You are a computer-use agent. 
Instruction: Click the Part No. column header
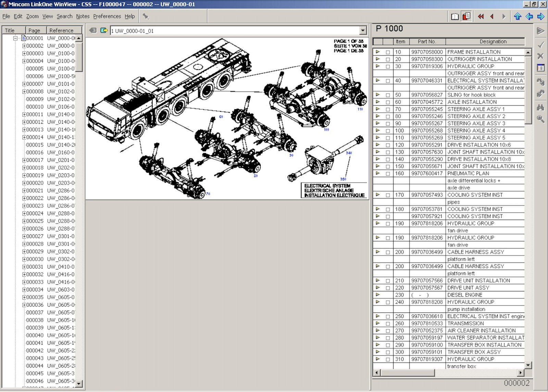427,41
